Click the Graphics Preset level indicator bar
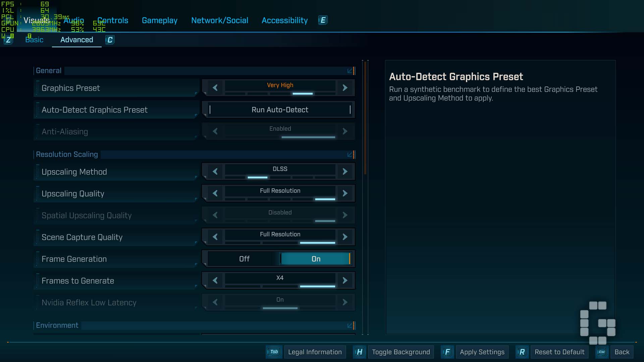This screenshot has width=644, height=362. click(280, 94)
